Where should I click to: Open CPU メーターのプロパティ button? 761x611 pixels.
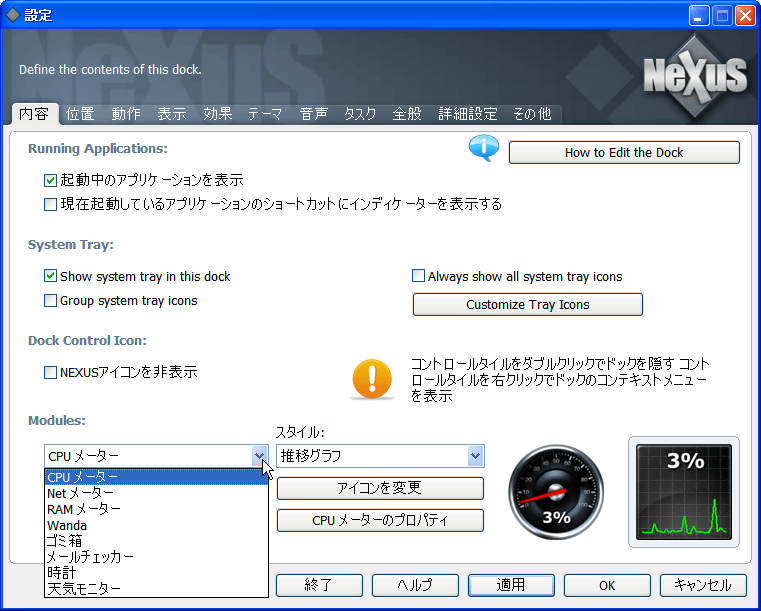380,520
